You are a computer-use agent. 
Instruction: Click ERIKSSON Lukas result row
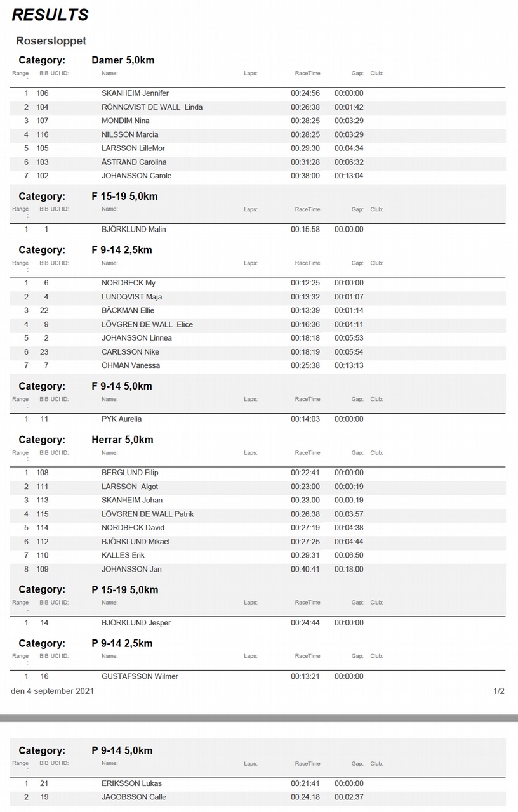pyautogui.click(x=258, y=783)
